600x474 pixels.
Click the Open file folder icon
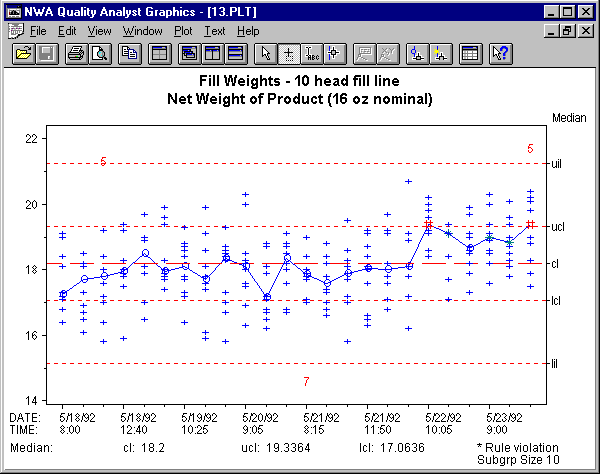point(22,52)
